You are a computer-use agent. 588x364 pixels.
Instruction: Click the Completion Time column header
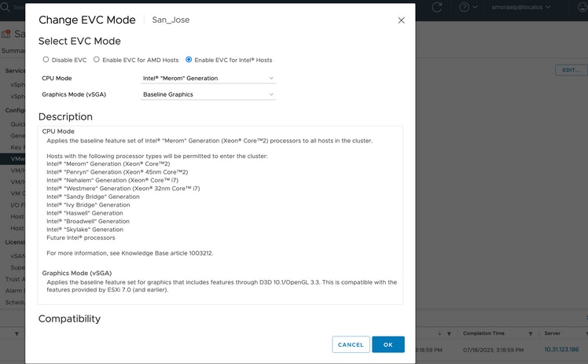tap(483, 333)
